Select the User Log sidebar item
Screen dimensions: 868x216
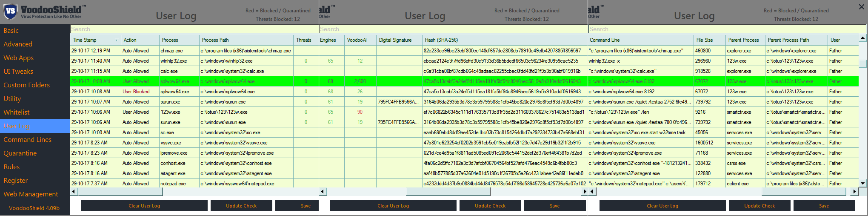point(35,126)
